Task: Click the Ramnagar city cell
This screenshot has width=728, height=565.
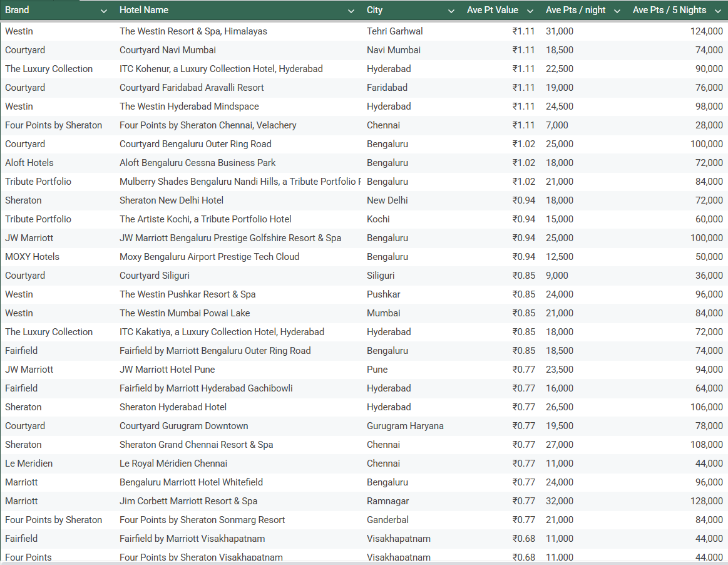Action: coord(387,501)
